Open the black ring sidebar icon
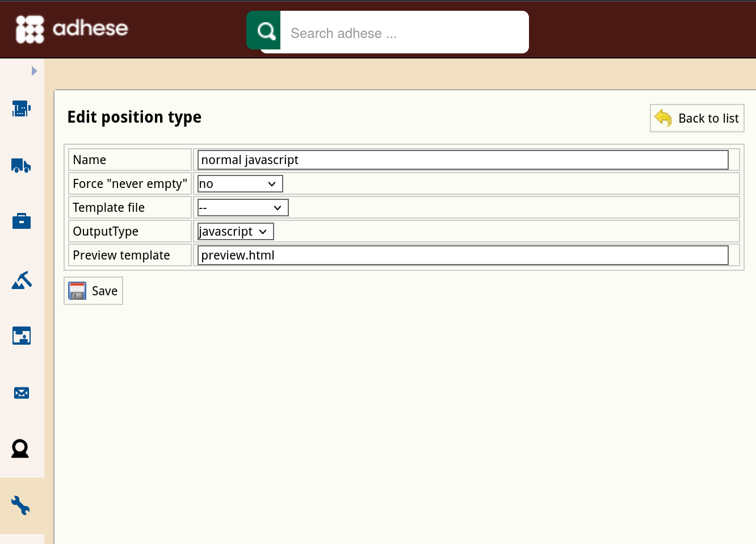Screen dimensions: 756x544 coord(20,449)
